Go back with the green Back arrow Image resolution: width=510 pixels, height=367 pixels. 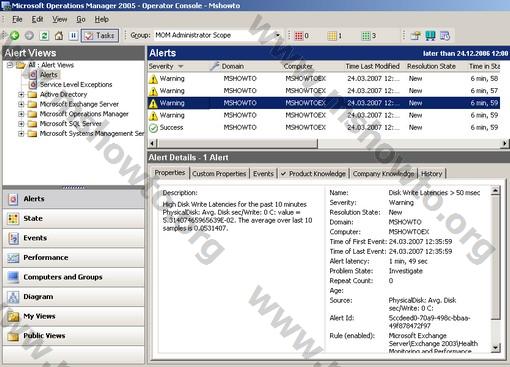[15, 35]
